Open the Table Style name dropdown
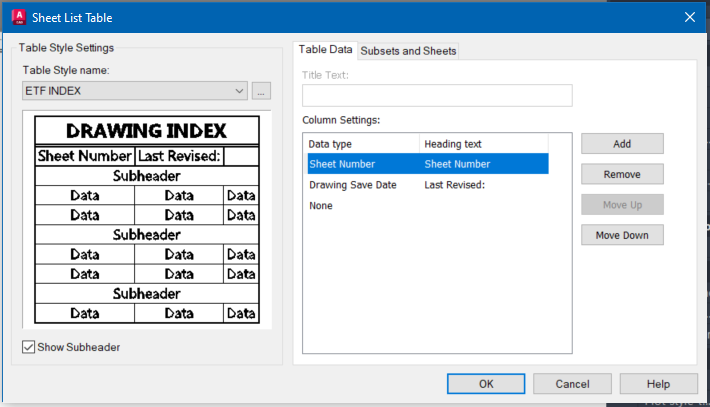This screenshot has width=710, height=407. click(134, 91)
